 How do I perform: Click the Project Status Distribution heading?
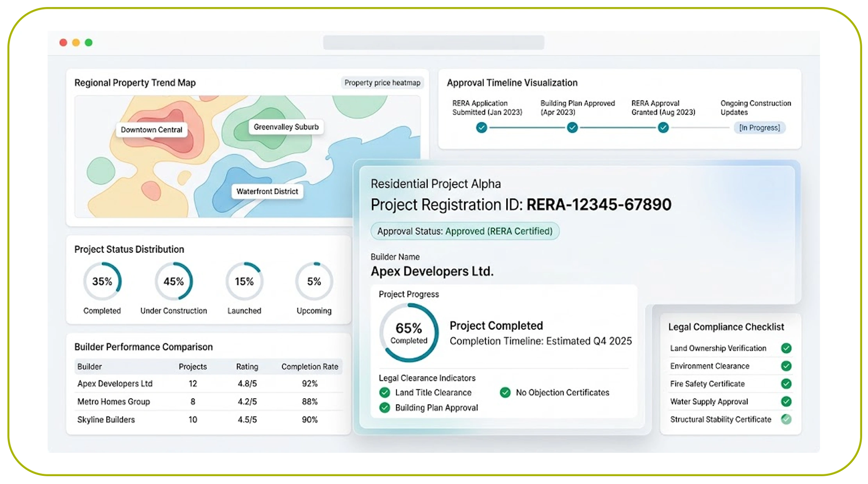click(x=129, y=249)
